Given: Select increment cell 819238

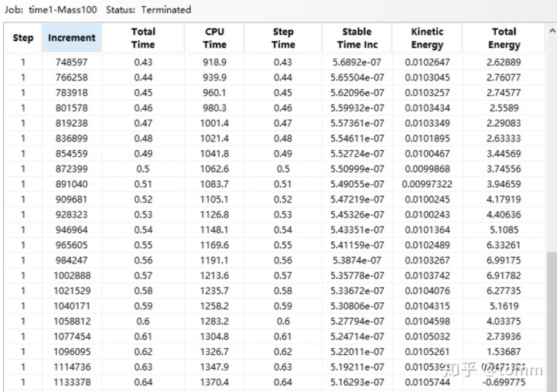Looking at the screenshot, I should pyautogui.click(x=71, y=123).
